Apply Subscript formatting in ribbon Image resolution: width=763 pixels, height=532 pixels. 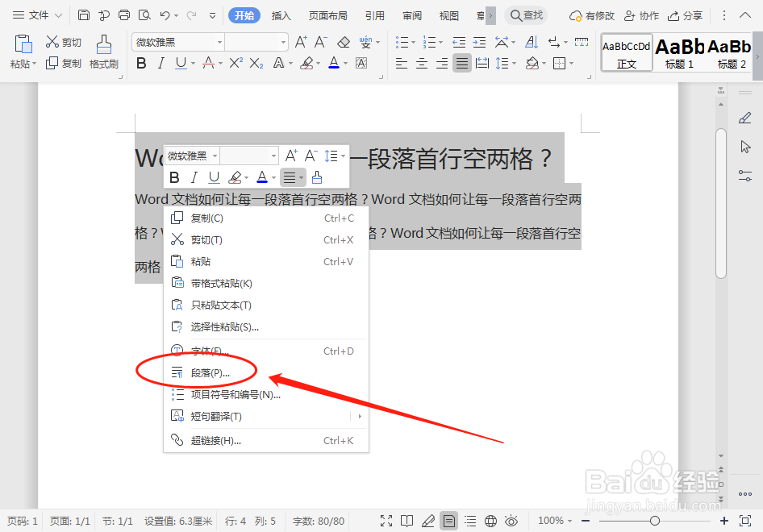point(256,63)
